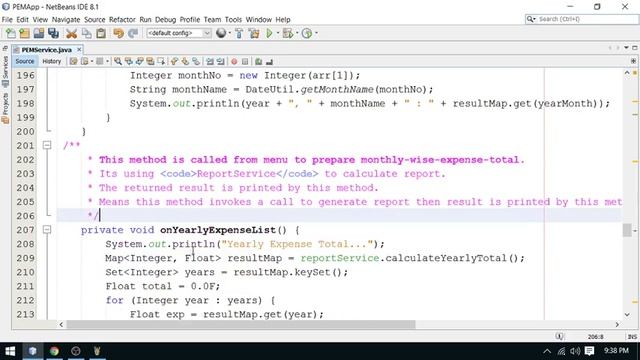The image size is (640, 360).
Task: Click the Cut scissors icon
Action: (71, 33)
